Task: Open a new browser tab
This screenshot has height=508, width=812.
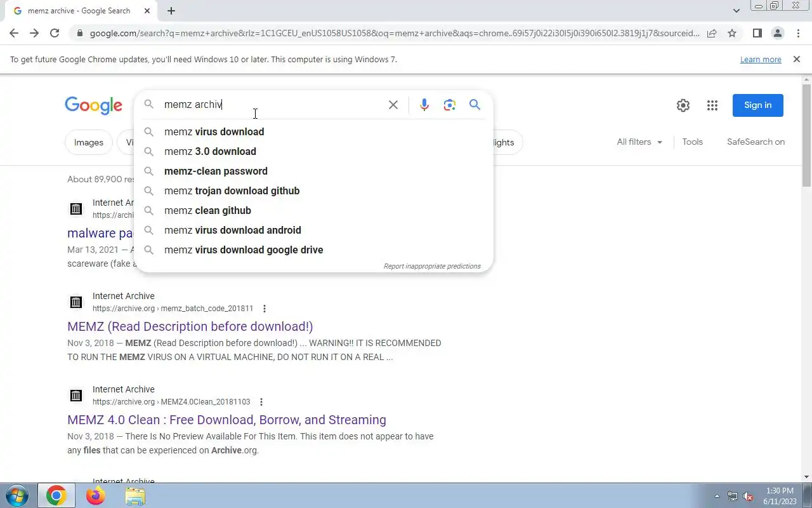Action: (x=171, y=11)
